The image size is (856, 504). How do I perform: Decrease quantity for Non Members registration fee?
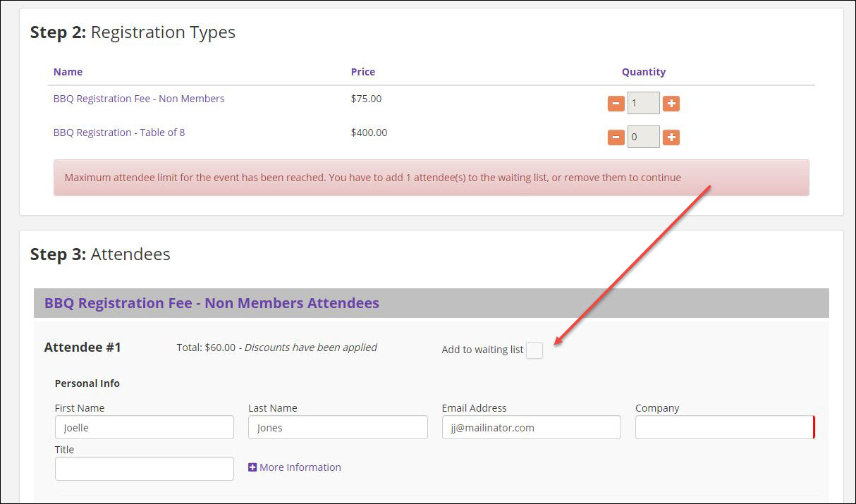[616, 104]
